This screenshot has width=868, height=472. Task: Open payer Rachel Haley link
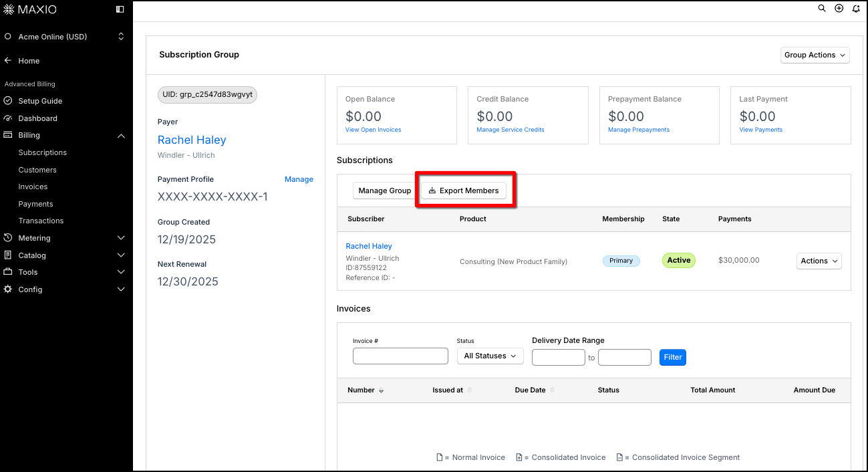pos(192,140)
